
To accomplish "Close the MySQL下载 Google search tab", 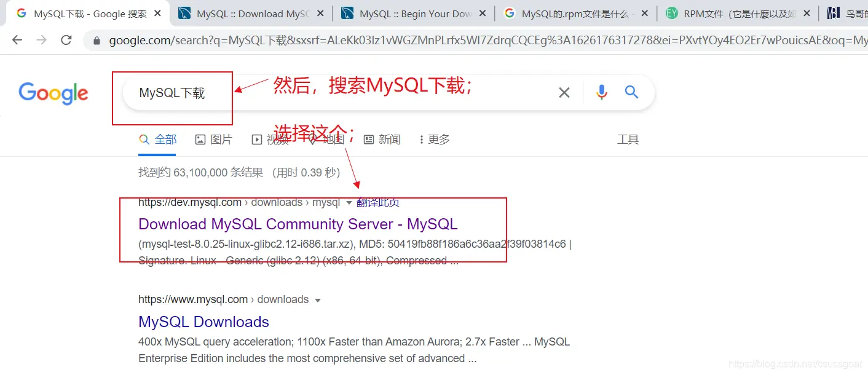I will [157, 14].
